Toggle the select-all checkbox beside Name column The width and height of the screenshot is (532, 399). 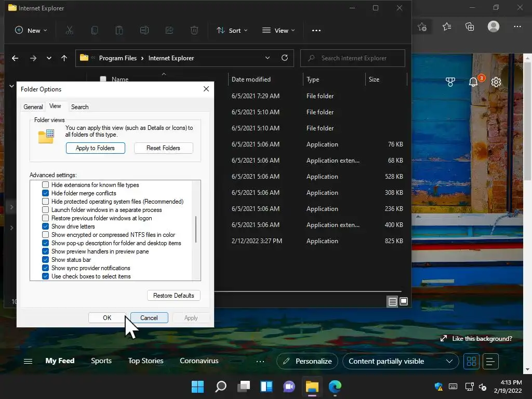tap(103, 79)
